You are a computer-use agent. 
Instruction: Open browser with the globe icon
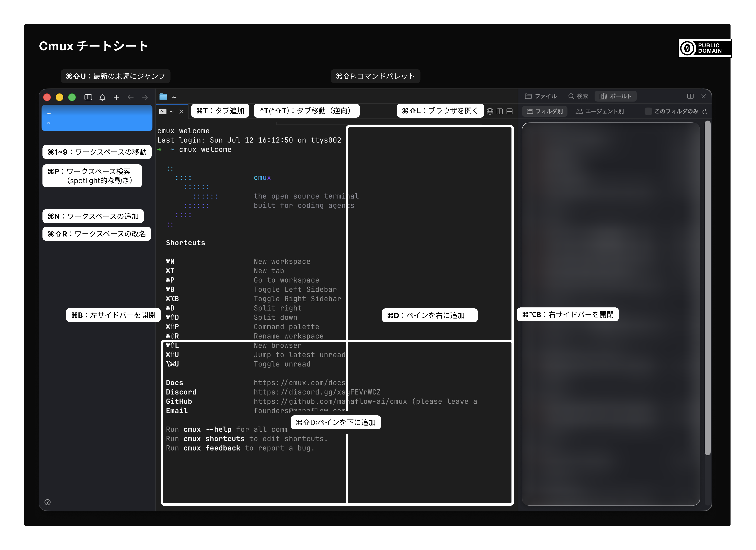pyautogui.click(x=490, y=111)
